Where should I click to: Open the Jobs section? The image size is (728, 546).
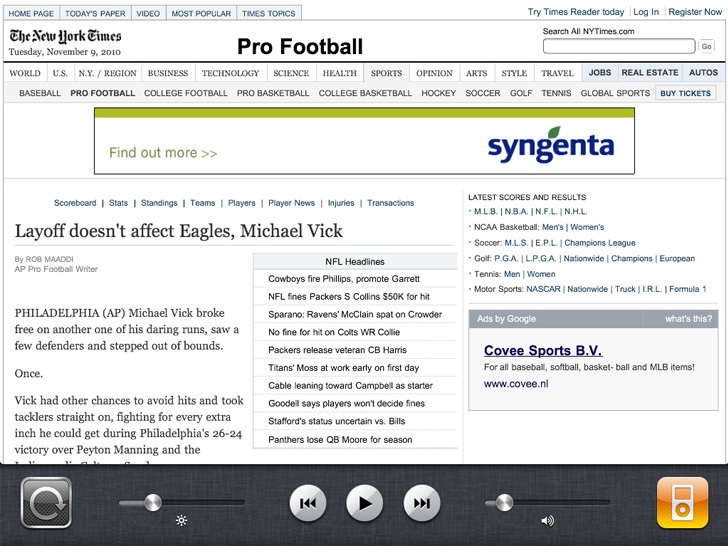coord(600,72)
